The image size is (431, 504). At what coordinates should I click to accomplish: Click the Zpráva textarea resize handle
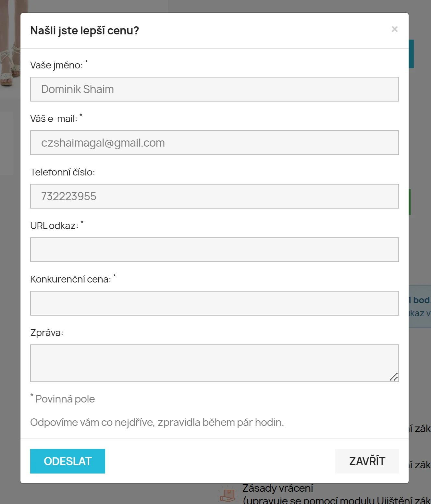pyautogui.click(x=394, y=377)
